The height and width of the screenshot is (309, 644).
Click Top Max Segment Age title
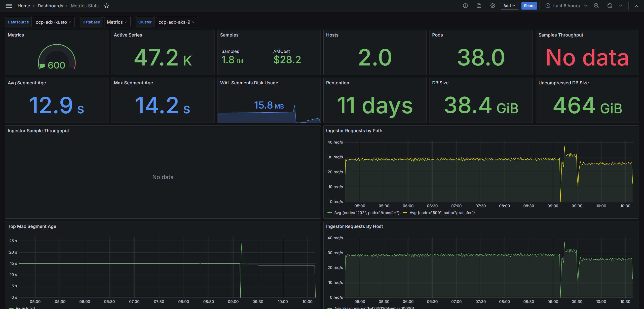[32, 226]
